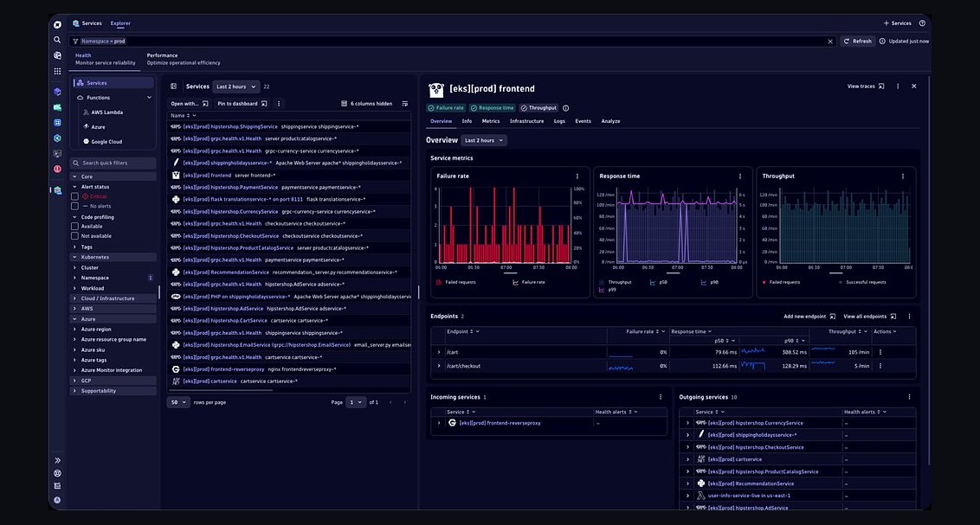The image size is (980, 525).
Task: Check the Critical alert status filter
Action: [x=75, y=196]
